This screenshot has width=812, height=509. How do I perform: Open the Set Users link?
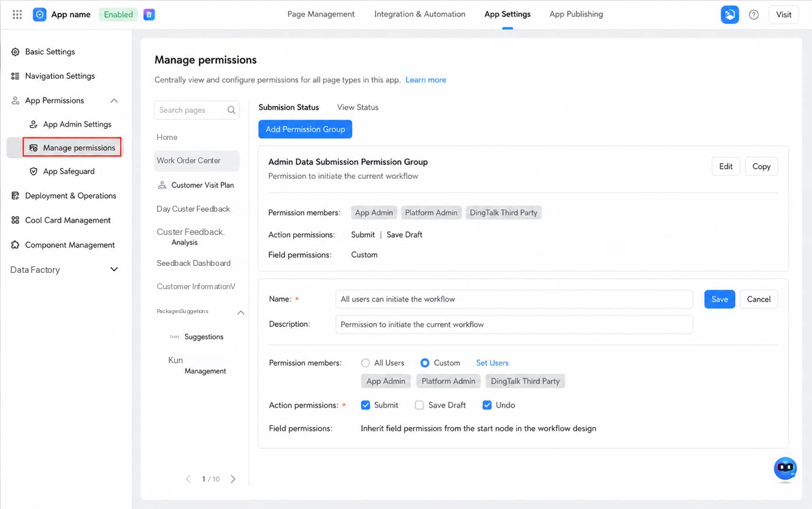click(492, 363)
